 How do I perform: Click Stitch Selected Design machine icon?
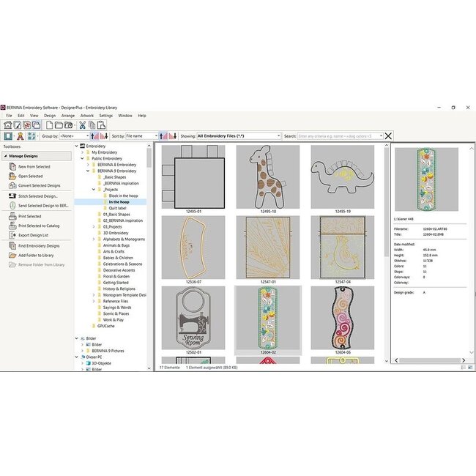coord(12,196)
